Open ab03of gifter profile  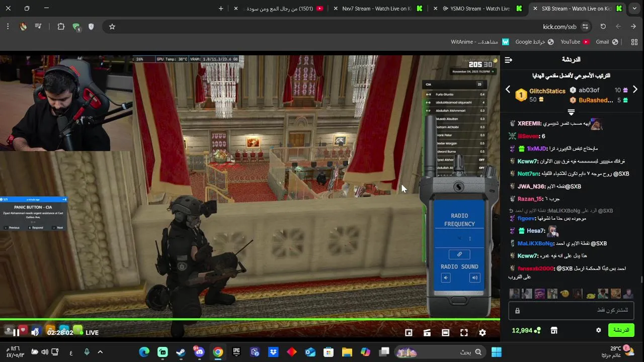[589, 90]
